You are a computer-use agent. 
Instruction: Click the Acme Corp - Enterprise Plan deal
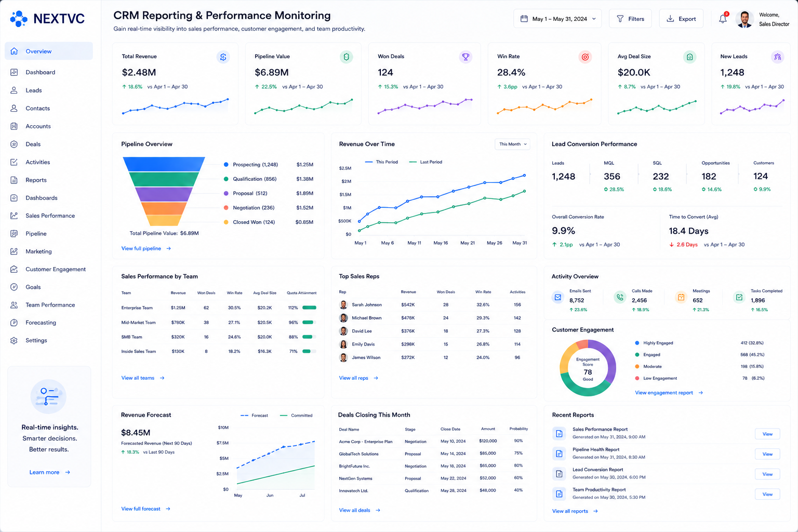(365, 442)
